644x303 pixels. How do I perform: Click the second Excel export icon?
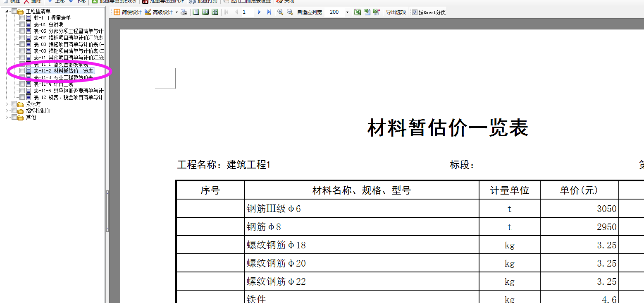pyautogui.click(x=367, y=12)
